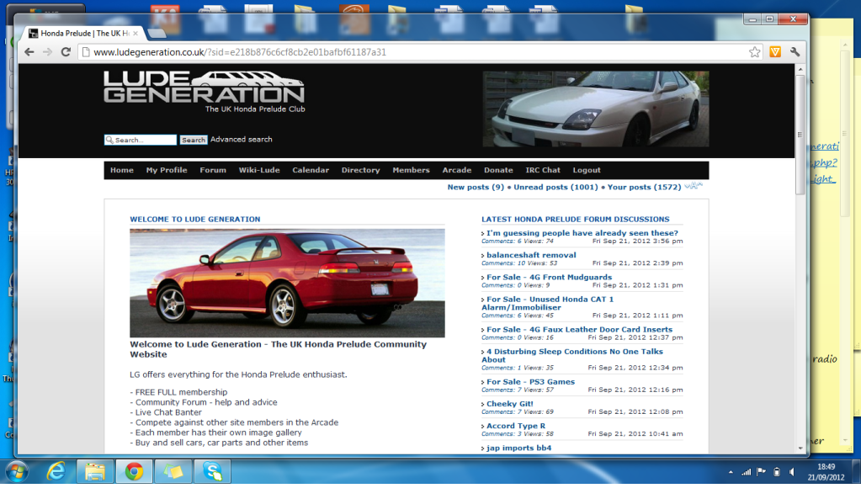Open the orange extension icon in Chrome toolbar

[775, 52]
